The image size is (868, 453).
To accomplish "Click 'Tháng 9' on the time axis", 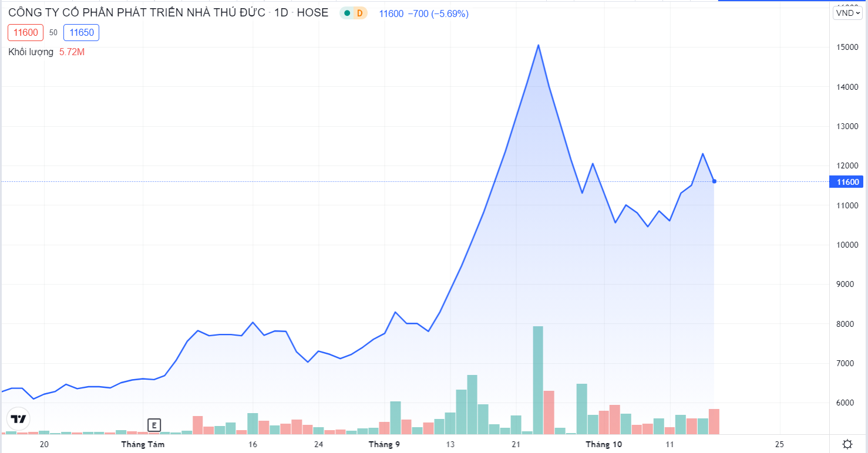I will 384,444.
